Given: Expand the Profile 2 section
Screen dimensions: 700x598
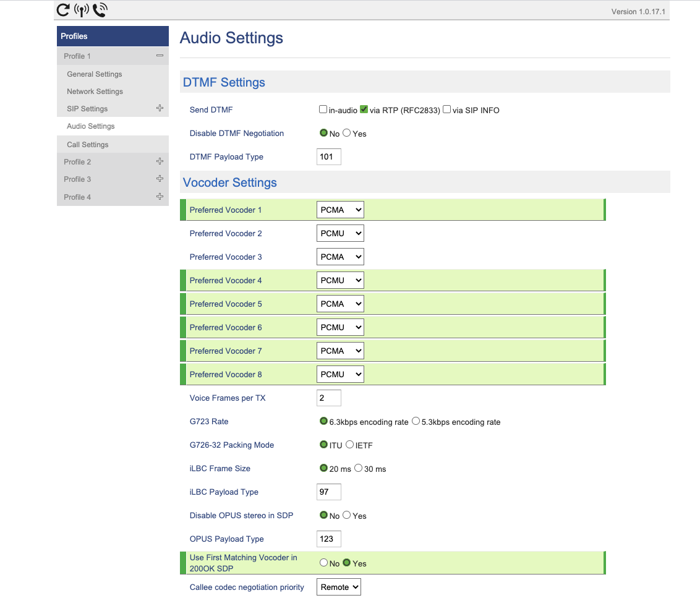Looking at the screenshot, I should coord(160,161).
